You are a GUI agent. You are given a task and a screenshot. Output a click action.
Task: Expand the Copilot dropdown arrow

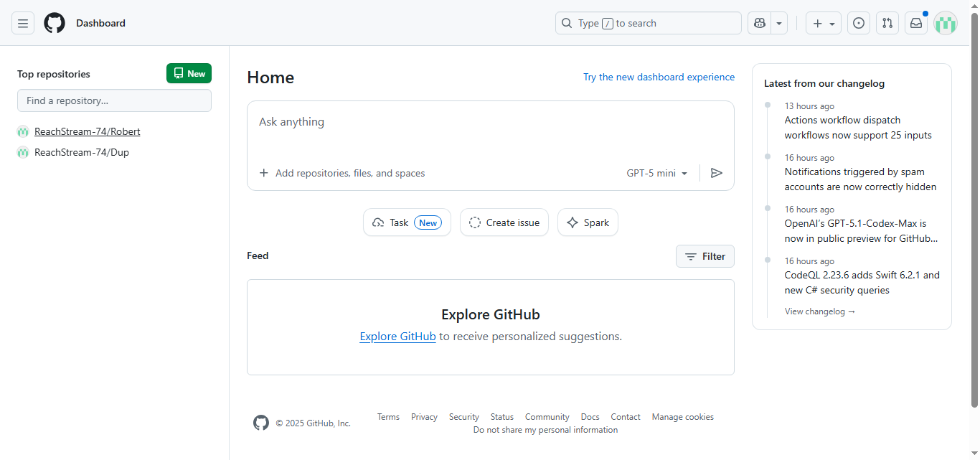(x=779, y=23)
